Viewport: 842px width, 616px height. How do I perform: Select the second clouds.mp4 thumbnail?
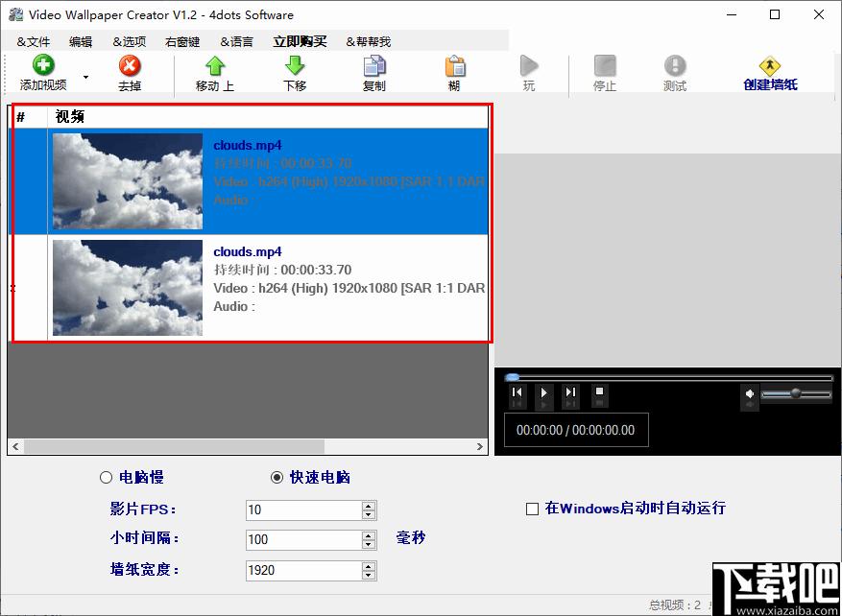(x=128, y=288)
